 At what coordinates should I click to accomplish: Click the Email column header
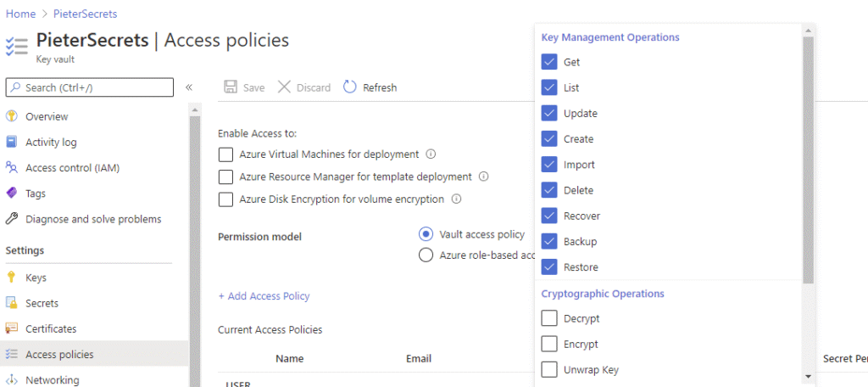[x=419, y=359]
